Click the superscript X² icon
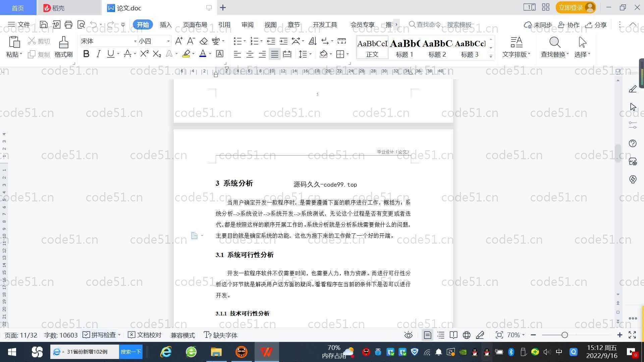This screenshot has width=644, height=362. pyautogui.click(x=144, y=54)
